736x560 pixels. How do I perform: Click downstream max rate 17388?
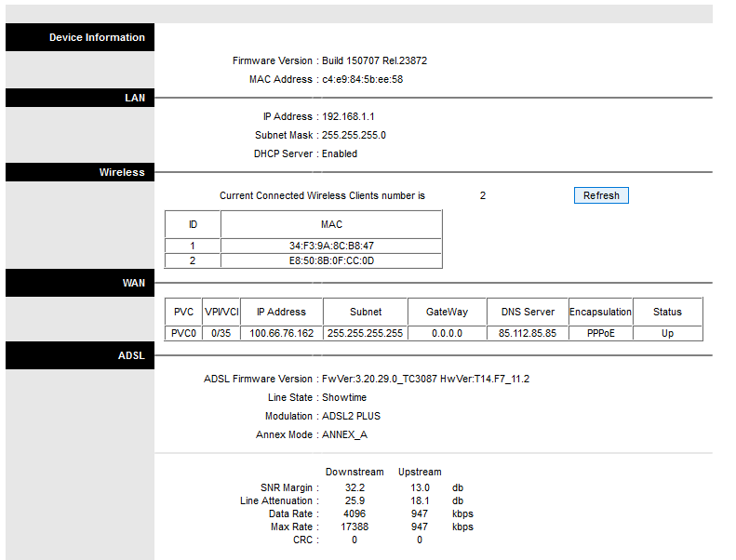point(355,527)
